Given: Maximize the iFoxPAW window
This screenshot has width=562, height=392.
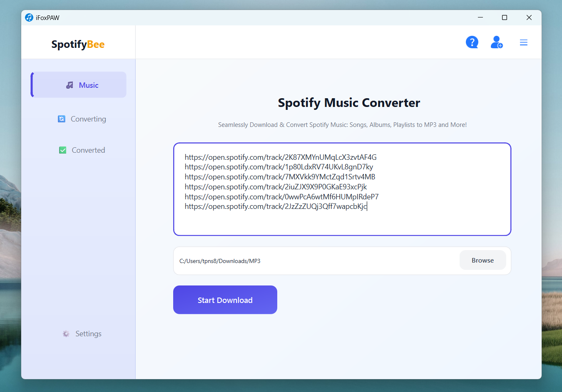Looking at the screenshot, I should click(x=504, y=17).
